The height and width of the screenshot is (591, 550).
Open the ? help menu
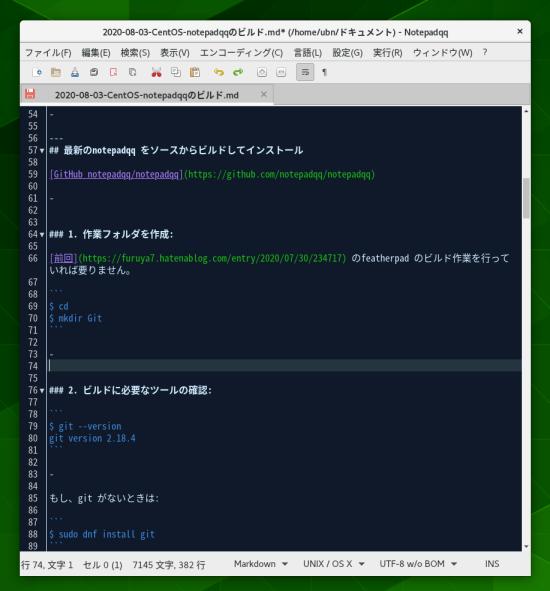[x=485, y=52]
